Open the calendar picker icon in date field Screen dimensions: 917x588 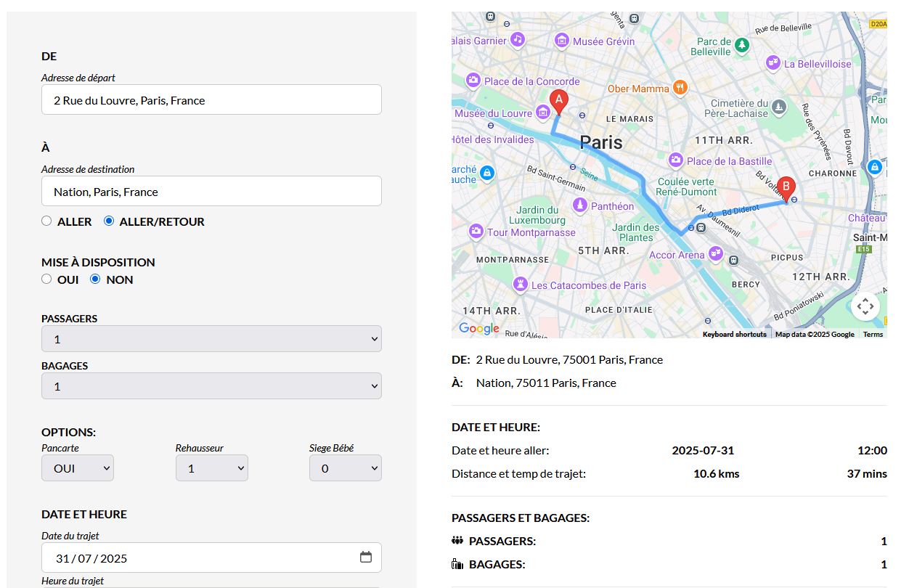tap(366, 558)
